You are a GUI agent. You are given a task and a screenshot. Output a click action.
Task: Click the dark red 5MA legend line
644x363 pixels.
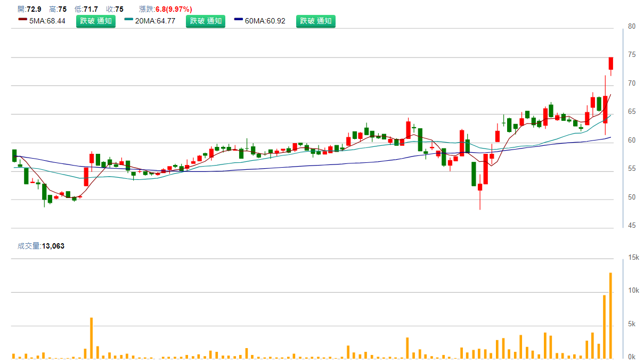tap(23, 20)
